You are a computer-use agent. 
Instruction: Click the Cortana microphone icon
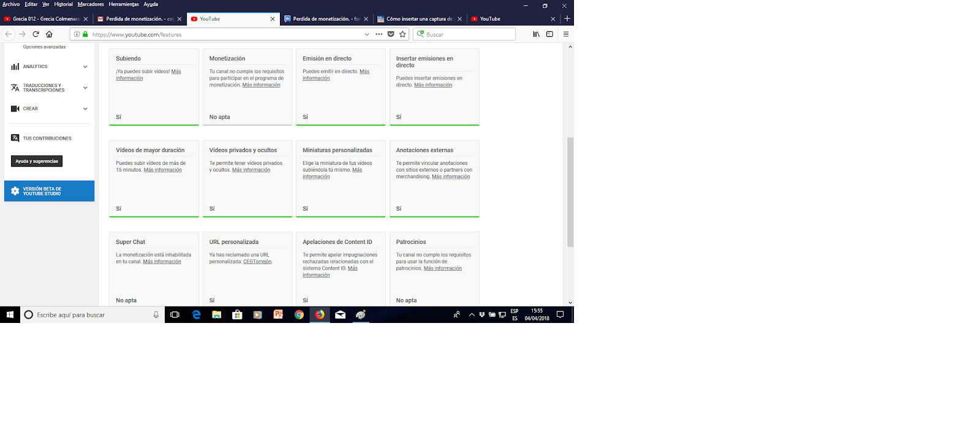[x=156, y=314]
